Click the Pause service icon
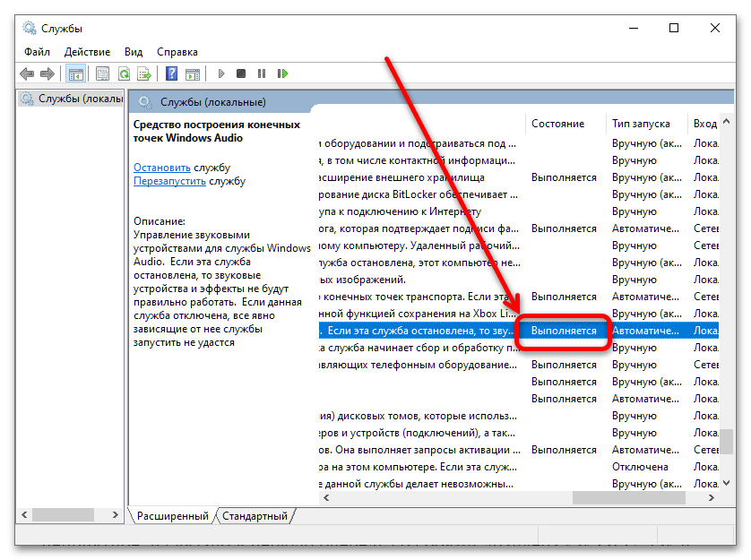 pyautogui.click(x=262, y=73)
